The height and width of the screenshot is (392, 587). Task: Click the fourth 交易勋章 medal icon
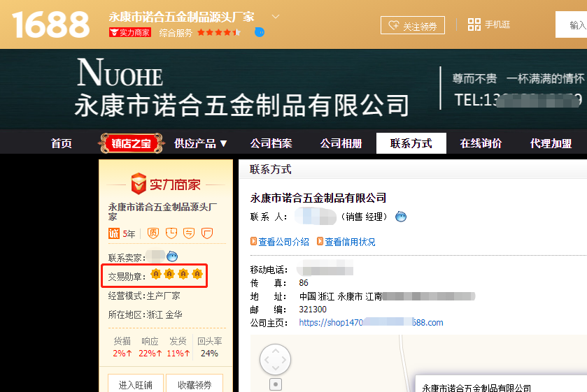click(197, 274)
